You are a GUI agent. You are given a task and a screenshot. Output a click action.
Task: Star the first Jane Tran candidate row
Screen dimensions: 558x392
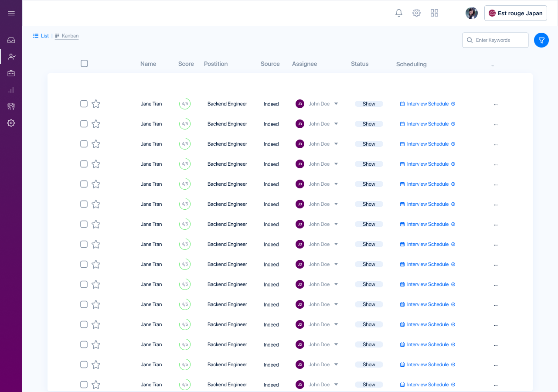(96, 104)
